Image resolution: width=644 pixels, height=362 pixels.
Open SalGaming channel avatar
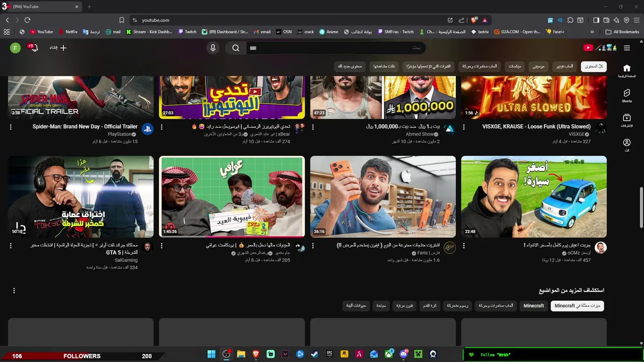147,247
